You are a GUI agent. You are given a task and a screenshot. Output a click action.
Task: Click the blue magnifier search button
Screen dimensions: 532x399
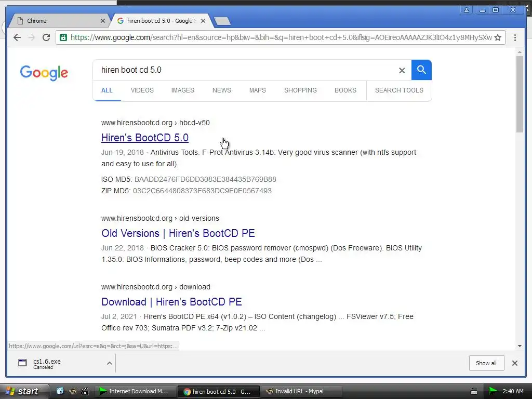421,70
